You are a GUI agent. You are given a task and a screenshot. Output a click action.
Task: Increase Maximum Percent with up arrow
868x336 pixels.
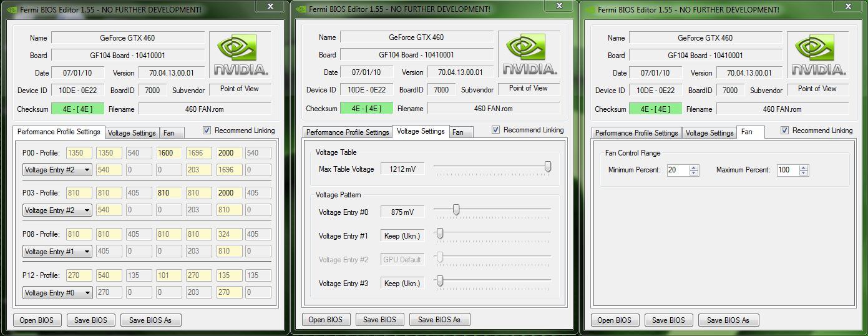click(804, 167)
